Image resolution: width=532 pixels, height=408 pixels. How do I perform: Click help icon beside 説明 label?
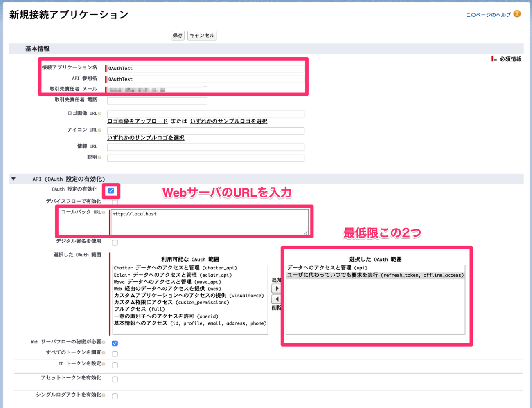pos(100,157)
